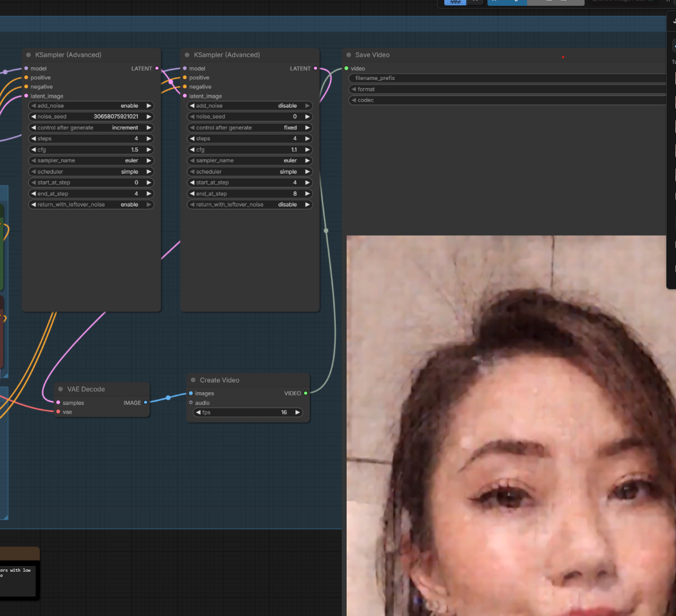Click the midpoint dot on the VIDEO-to-Save Video link
The width and height of the screenshot is (676, 616).
[x=326, y=231]
